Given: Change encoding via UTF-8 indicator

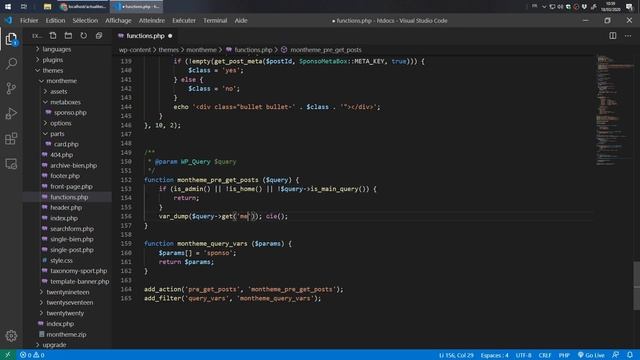Looking at the screenshot, I should pos(523,355).
